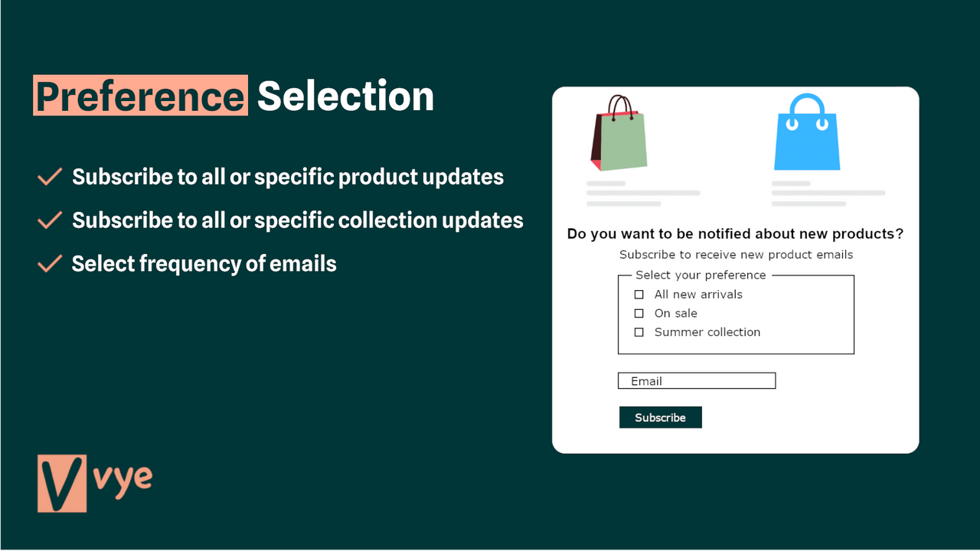Check the "All new arrivals" checkbox
Image resolution: width=980 pixels, height=551 pixels.
pos(639,294)
